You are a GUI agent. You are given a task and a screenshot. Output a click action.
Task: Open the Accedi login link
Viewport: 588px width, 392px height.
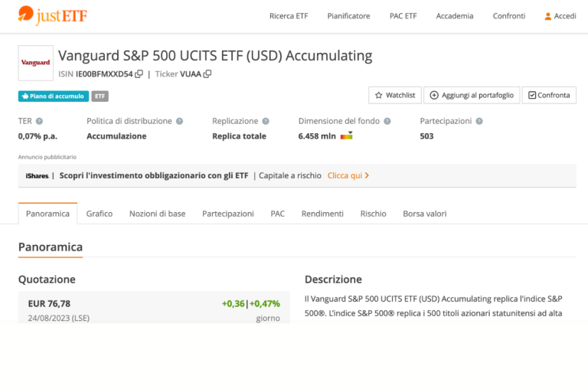pos(560,16)
